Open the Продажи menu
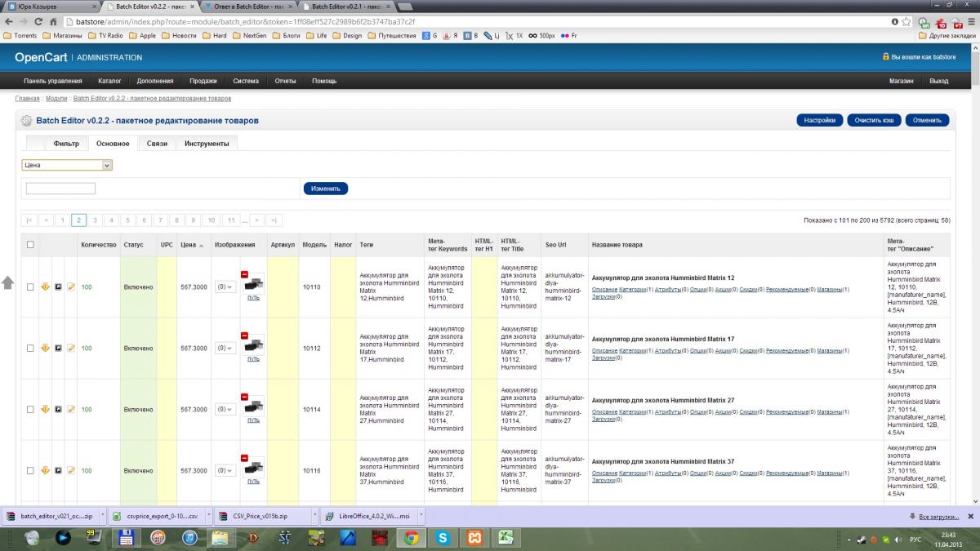This screenshot has width=980, height=551. (x=203, y=81)
